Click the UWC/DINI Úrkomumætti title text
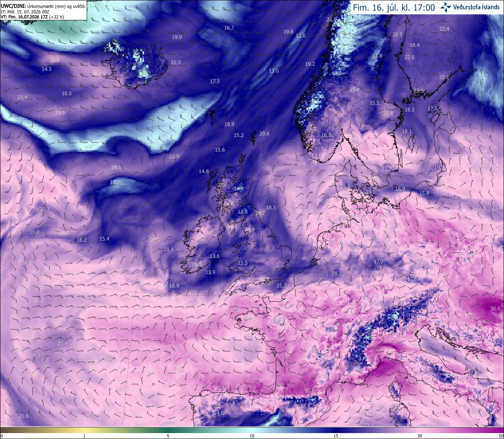 [43, 6]
